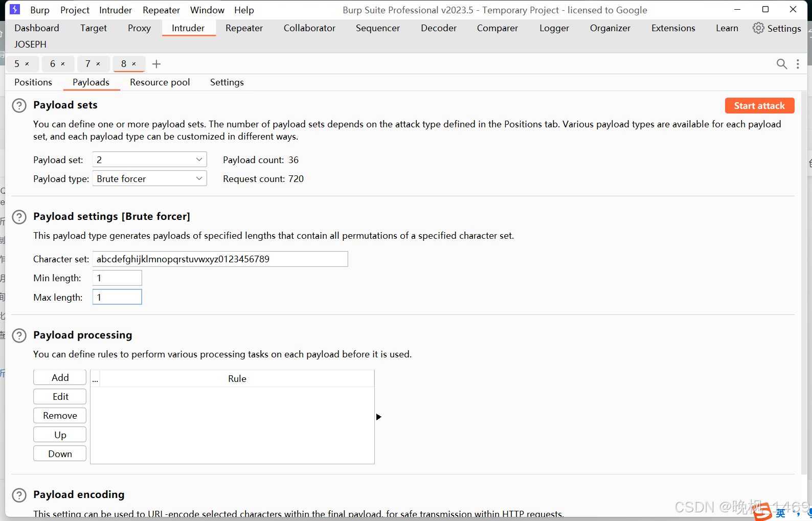This screenshot has height=521, width=812.
Task: Open the three-dot options menu
Action: (x=798, y=64)
